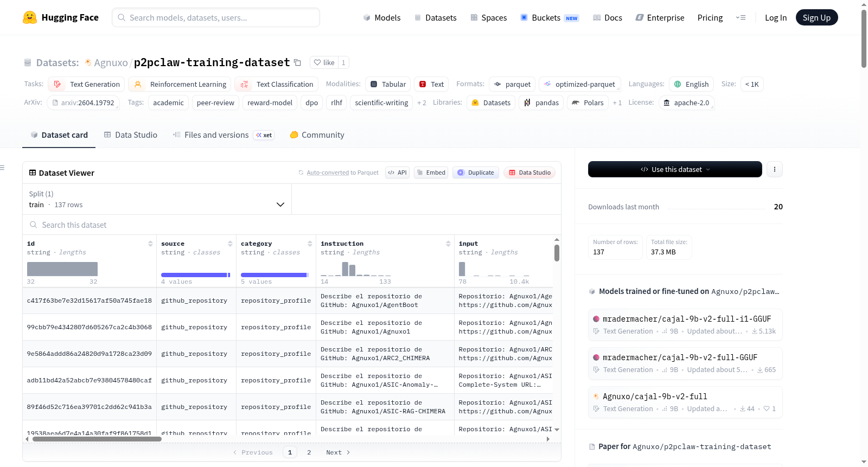
Task: Open Docs in the top navigation
Action: 607,17
